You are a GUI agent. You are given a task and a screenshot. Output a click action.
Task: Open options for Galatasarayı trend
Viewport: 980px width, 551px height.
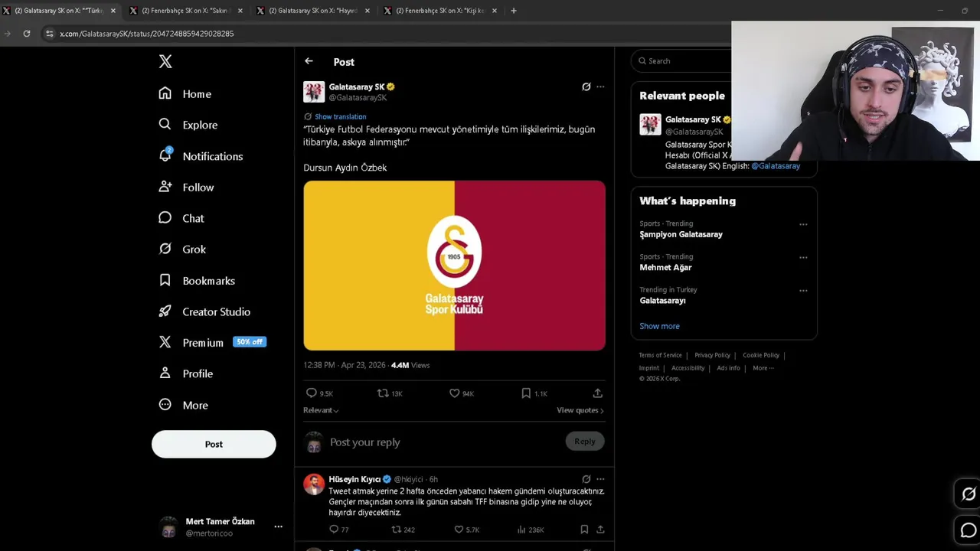pos(803,290)
